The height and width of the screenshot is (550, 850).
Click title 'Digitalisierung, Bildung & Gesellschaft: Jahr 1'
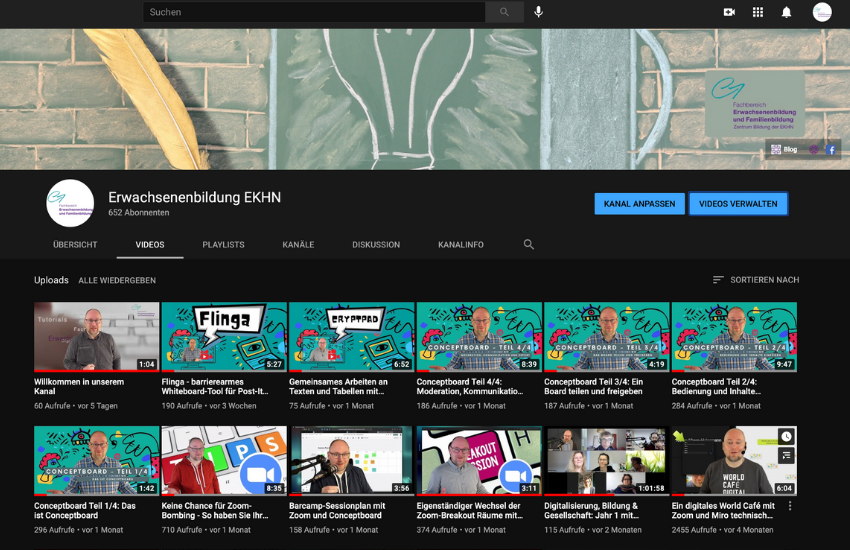[591, 510]
